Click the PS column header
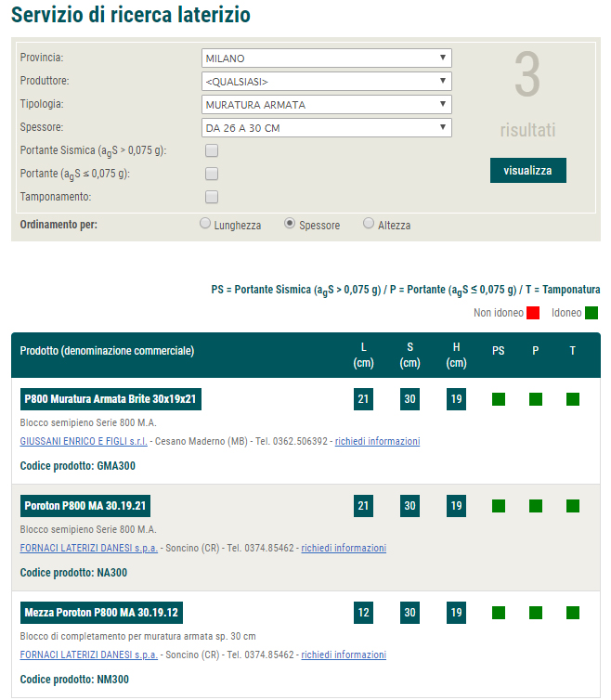The image size is (611, 700). [x=499, y=351]
